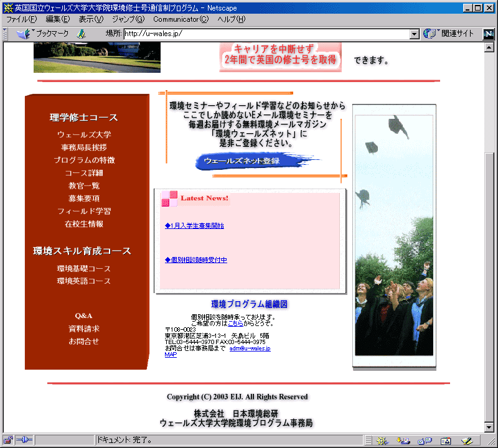The image size is (498, 448).
Task: Open Navigator from the component bar icon
Action: tap(382, 441)
